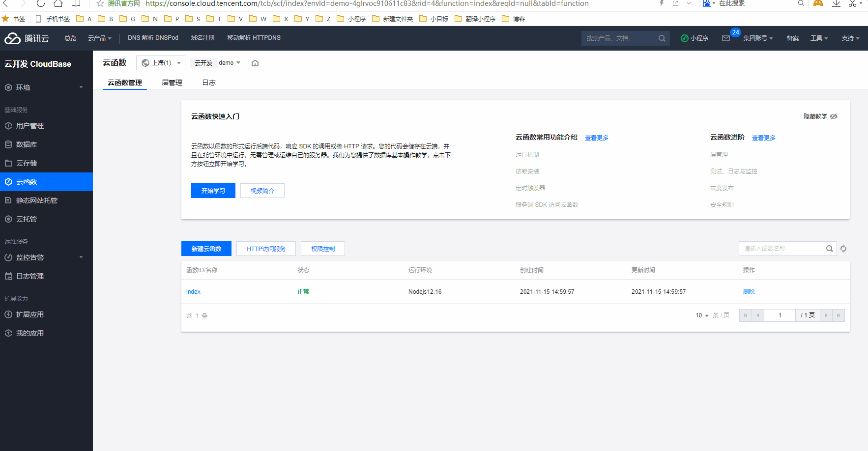This screenshot has height=451, width=868.
Task: Open the 静态网站托管 sidebar icon
Action: pyautogui.click(x=8, y=200)
